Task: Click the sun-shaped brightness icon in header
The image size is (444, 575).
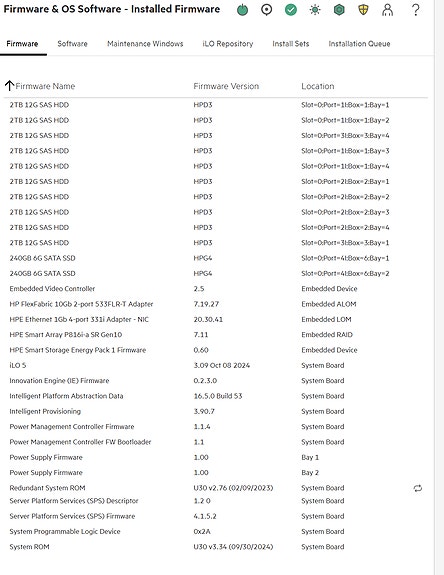Action: 315,10
